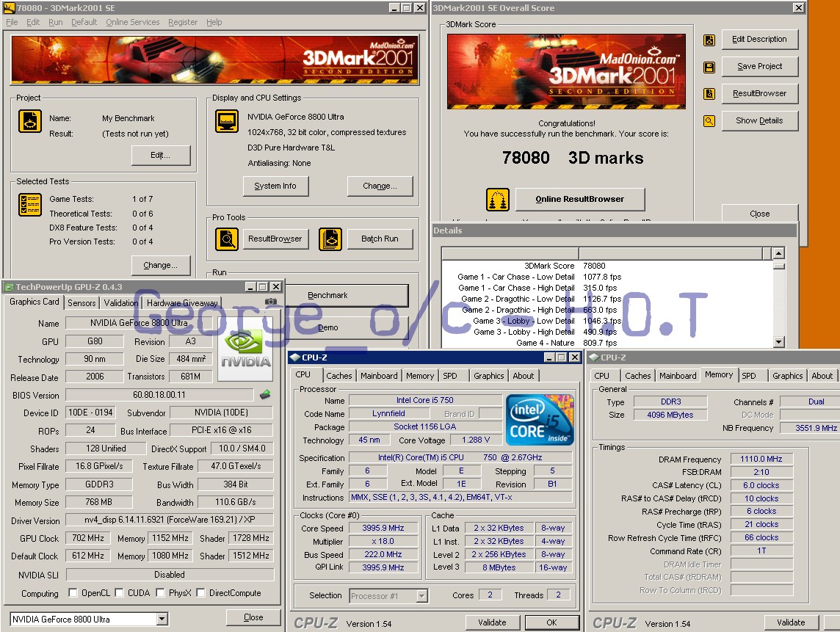Click the magnifier icon beside Show Details
840x632 pixels.
pos(709,121)
